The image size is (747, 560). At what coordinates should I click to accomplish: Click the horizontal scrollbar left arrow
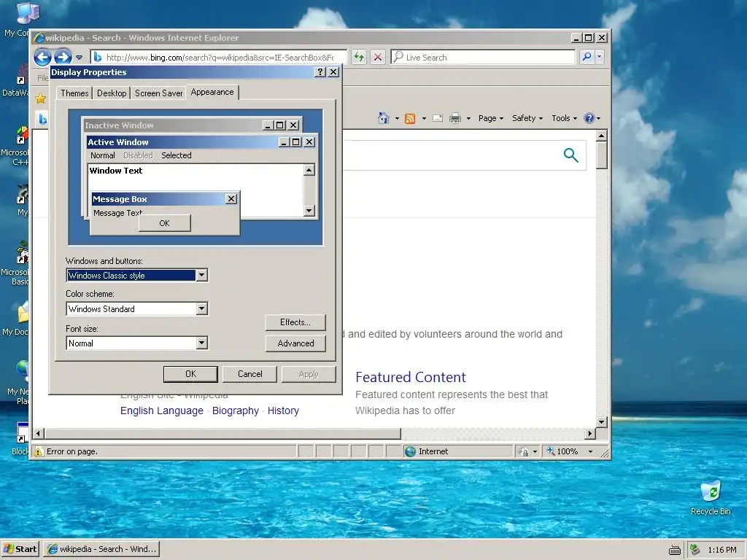38,433
